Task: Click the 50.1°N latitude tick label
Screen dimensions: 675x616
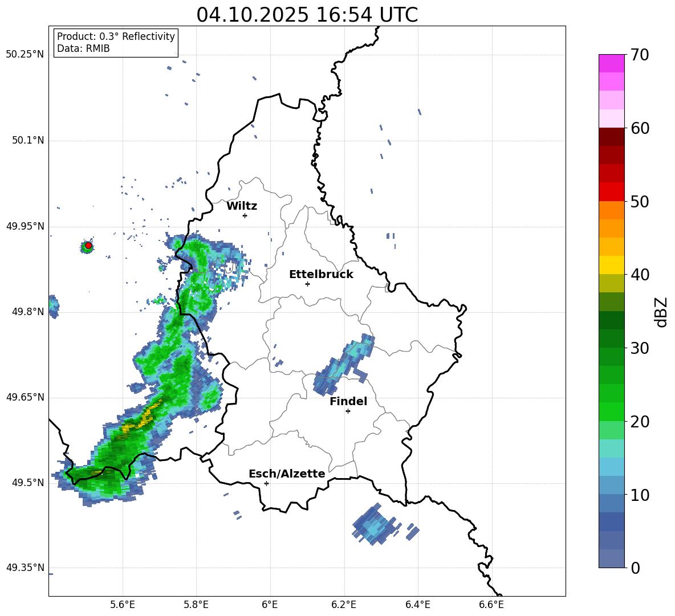Action: 28,141
